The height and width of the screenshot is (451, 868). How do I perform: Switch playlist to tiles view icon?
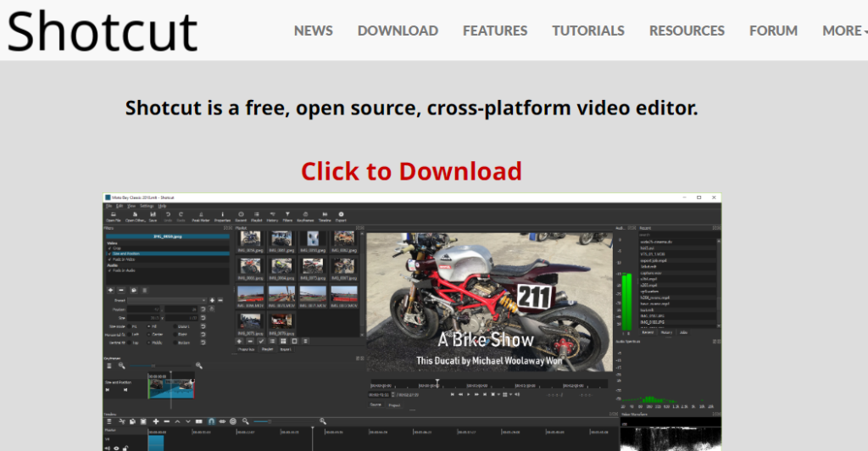pos(283,341)
